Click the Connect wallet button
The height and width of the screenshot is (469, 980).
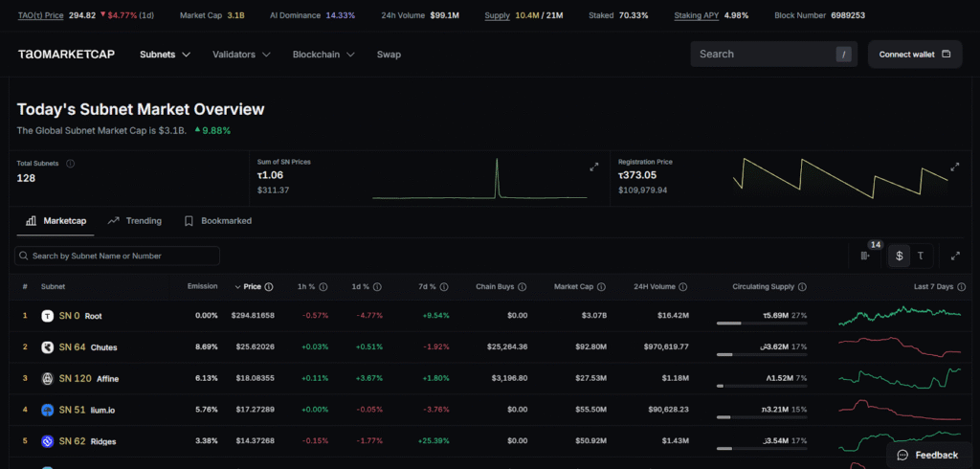(x=914, y=55)
